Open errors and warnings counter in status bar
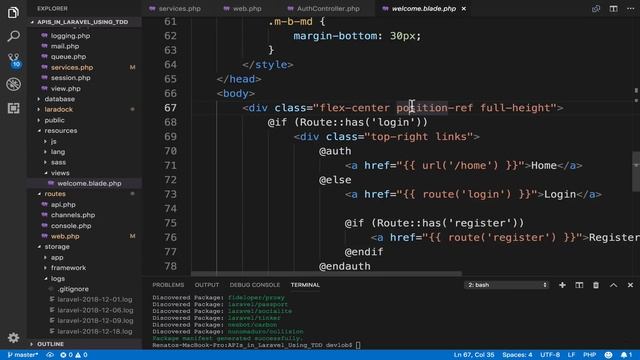This screenshot has width=640, height=360. coord(74,355)
